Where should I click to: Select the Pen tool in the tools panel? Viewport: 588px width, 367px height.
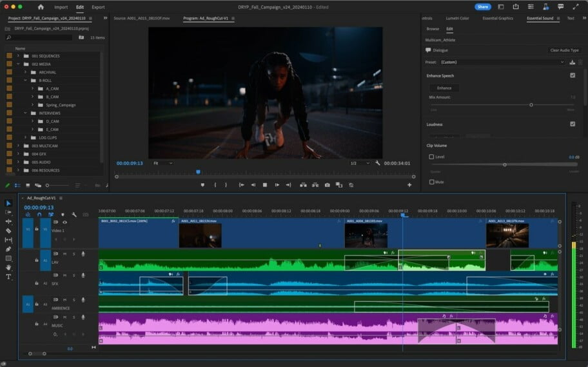pos(8,249)
